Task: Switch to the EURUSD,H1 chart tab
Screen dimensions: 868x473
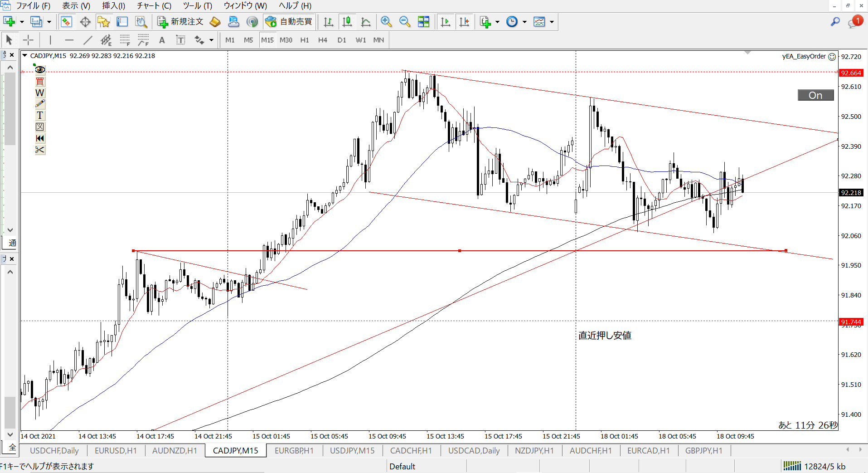Action: tap(116, 450)
